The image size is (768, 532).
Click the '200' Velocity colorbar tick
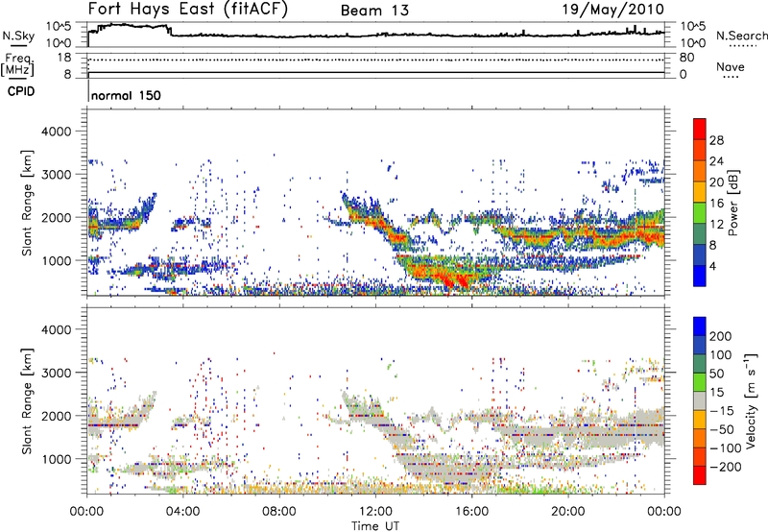721,336
